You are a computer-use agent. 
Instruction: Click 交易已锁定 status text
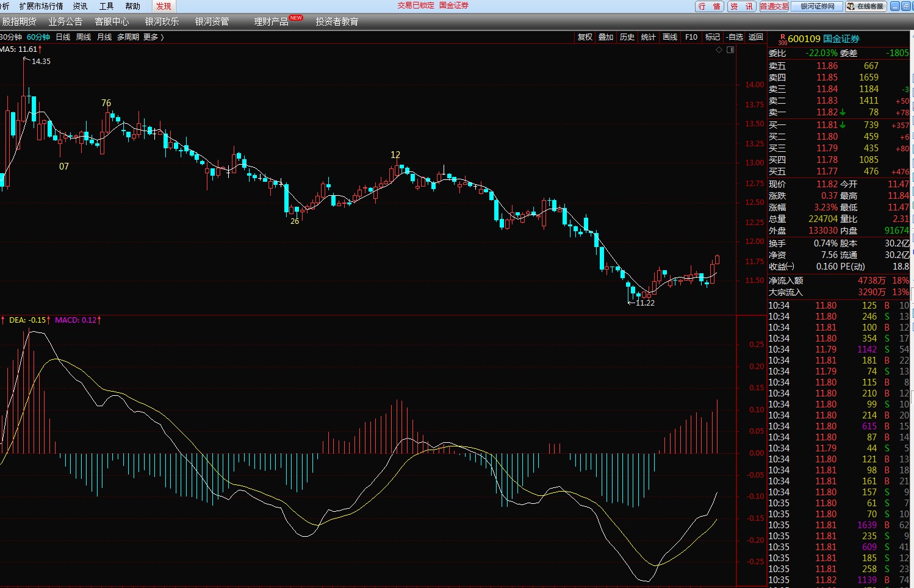[416, 5]
